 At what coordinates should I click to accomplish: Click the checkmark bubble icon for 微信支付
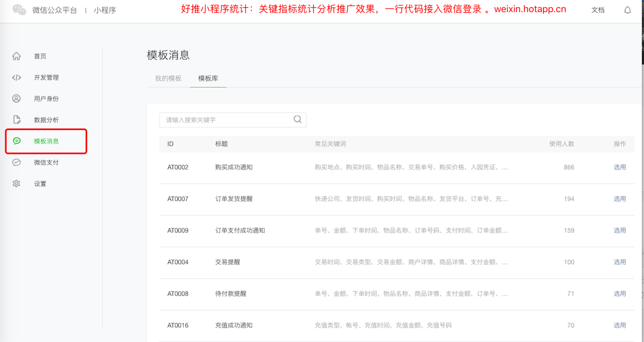click(16, 162)
